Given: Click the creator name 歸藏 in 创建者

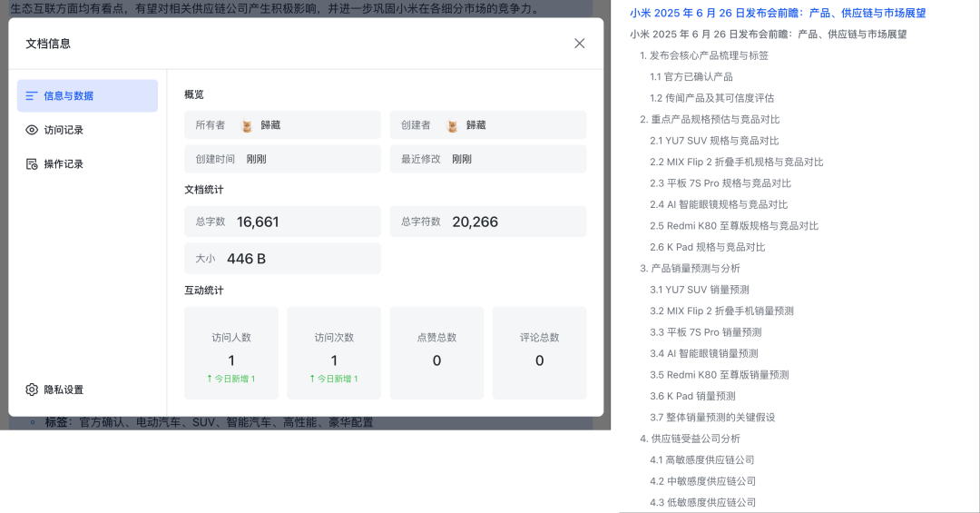Looking at the screenshot, I should coord(476,125).
